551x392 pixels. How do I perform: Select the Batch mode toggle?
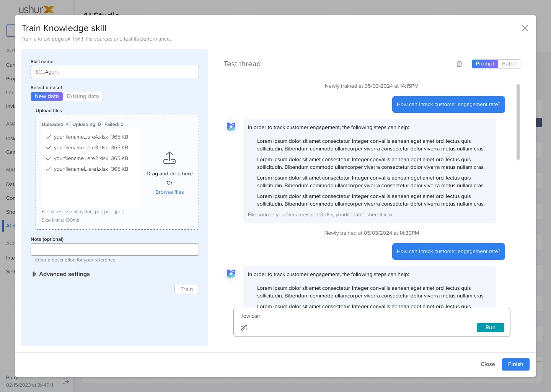click(x=509, y=64)
